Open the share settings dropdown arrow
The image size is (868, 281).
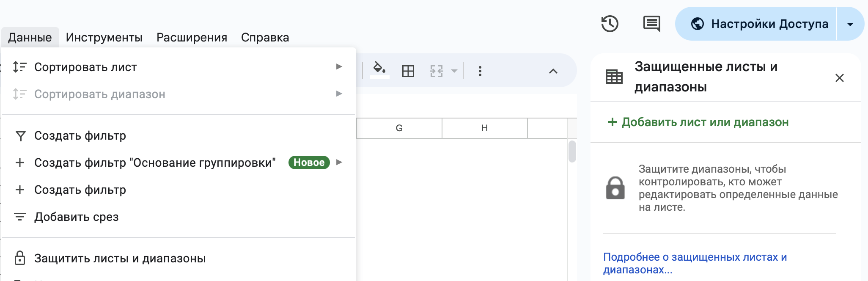point(850,24)
